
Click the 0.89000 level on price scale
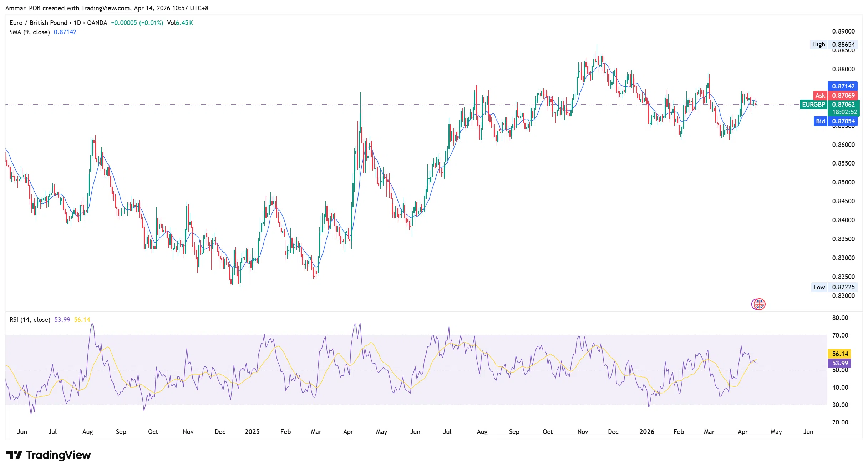(843, 31)
